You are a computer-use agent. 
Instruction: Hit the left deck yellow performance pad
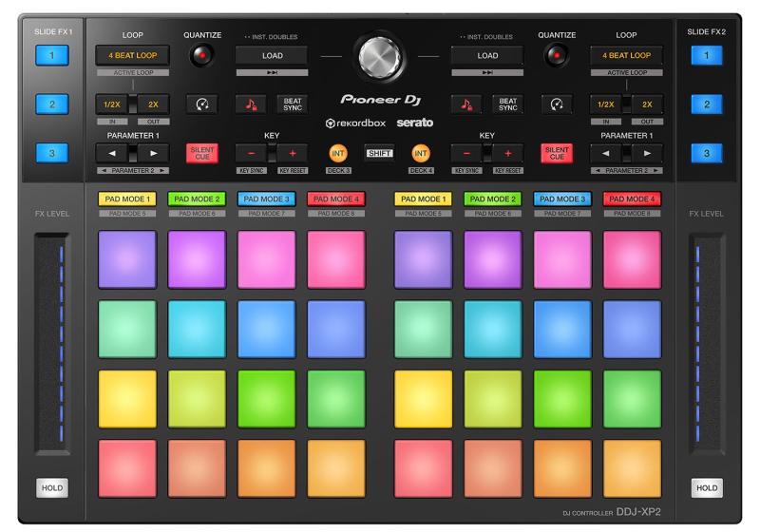[127, 399]
